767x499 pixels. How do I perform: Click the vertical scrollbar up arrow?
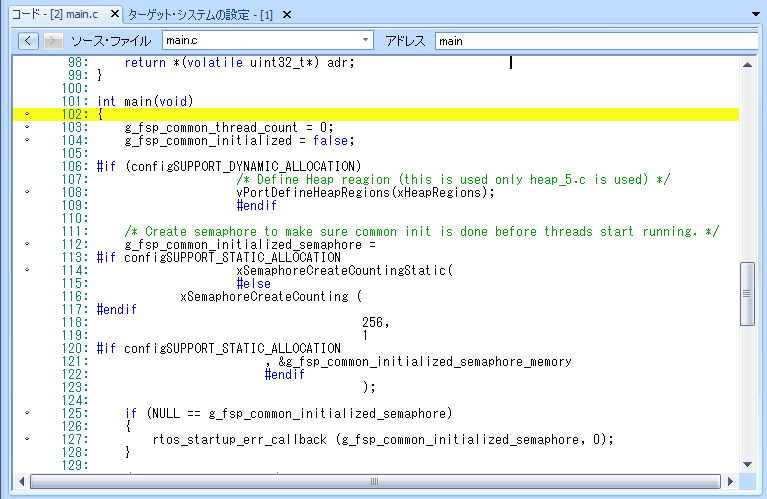tap(747, 65)
